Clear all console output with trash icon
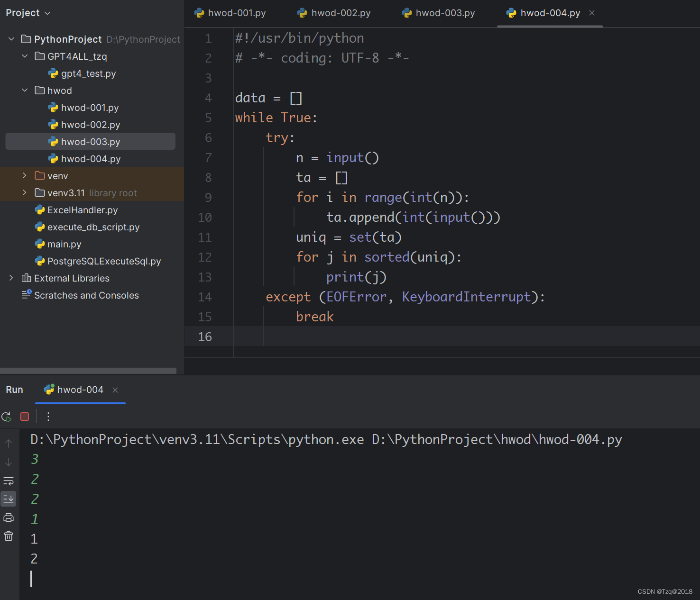 9,536
